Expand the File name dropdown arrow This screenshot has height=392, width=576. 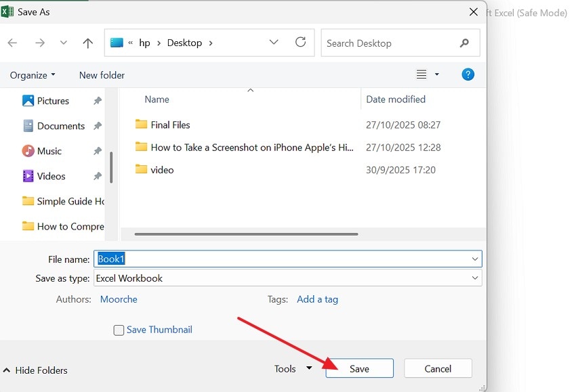coord(475,259)
